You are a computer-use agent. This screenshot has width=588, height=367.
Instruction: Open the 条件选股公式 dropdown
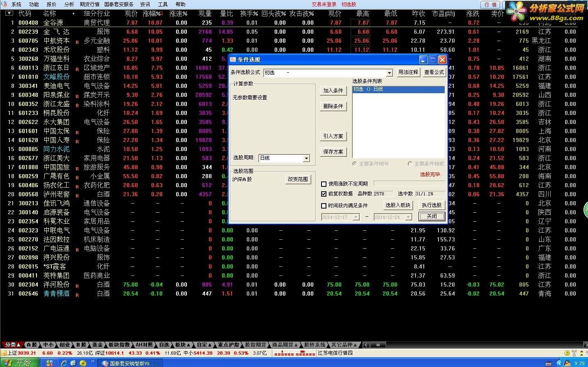tap(389, 73)
